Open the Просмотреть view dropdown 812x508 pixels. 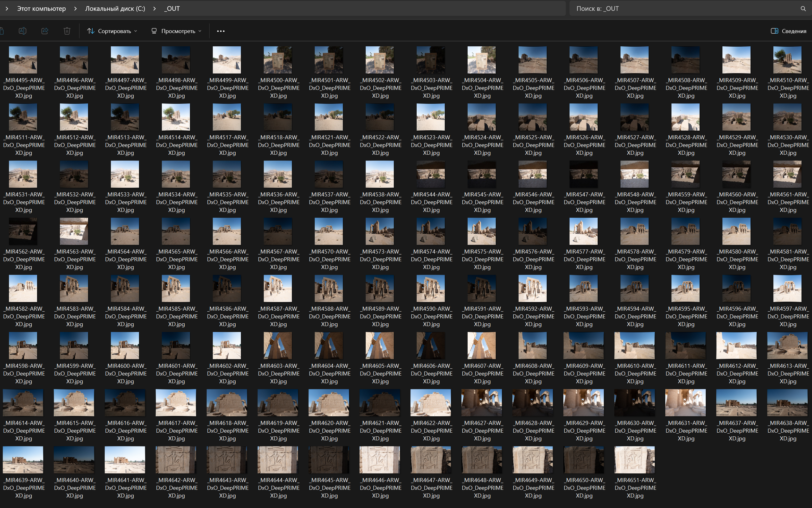(x=176, y=31)
